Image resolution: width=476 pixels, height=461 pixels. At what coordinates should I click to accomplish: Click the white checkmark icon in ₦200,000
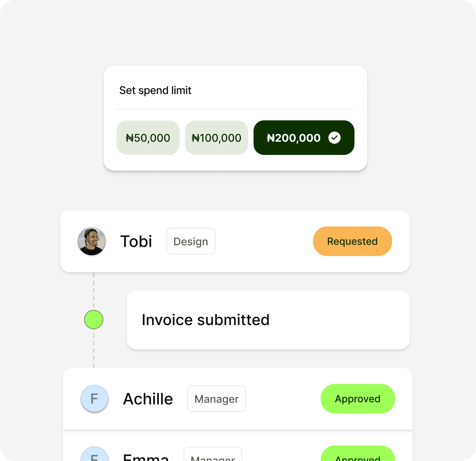click(x=334, y=138)
